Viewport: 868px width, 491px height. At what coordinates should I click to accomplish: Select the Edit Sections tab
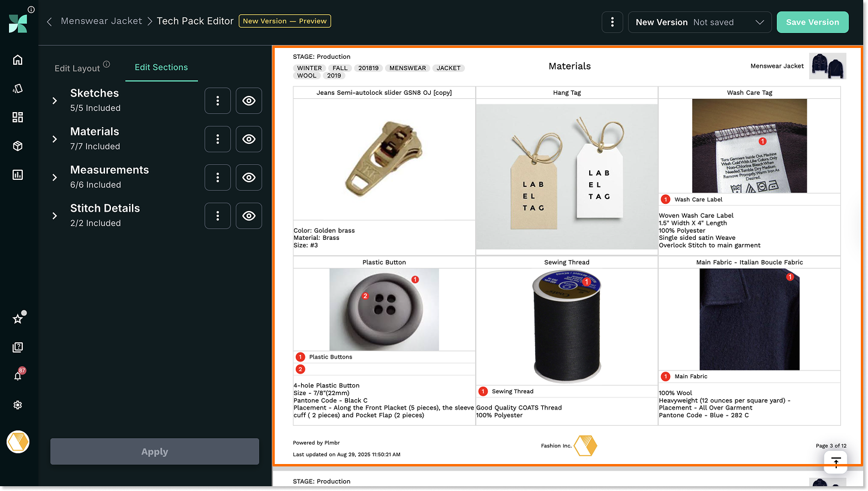tap(161, 67)
